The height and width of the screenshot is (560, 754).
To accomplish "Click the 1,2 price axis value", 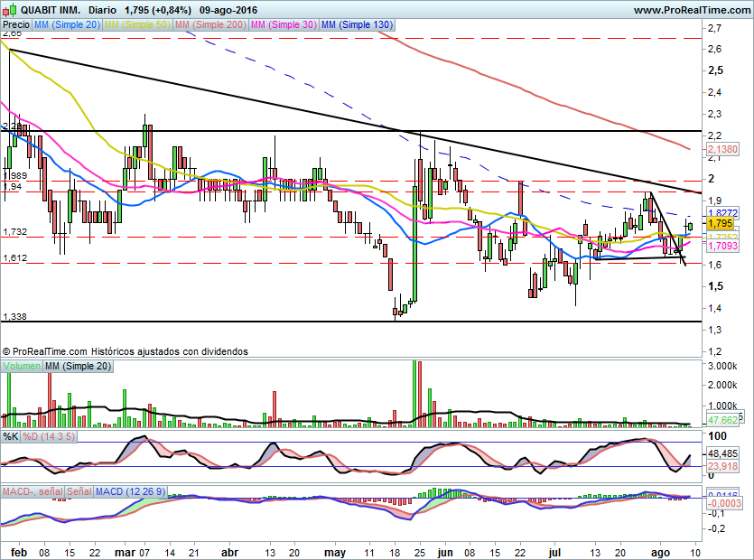I will coord(714,351).
